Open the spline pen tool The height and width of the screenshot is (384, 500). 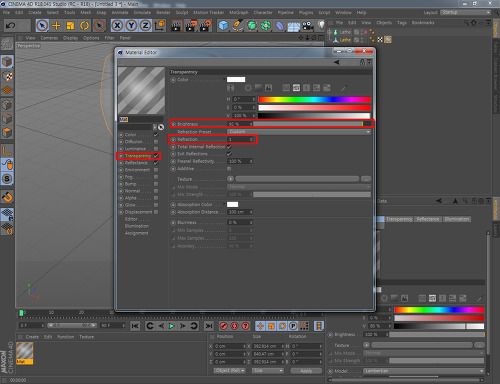[237, 25]
